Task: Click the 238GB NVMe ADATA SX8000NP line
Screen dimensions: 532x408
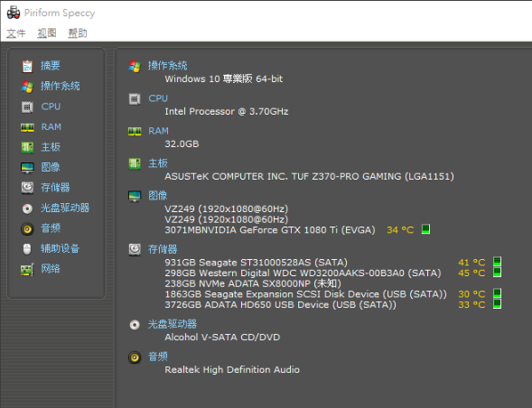Action: [x=253, y=283]
